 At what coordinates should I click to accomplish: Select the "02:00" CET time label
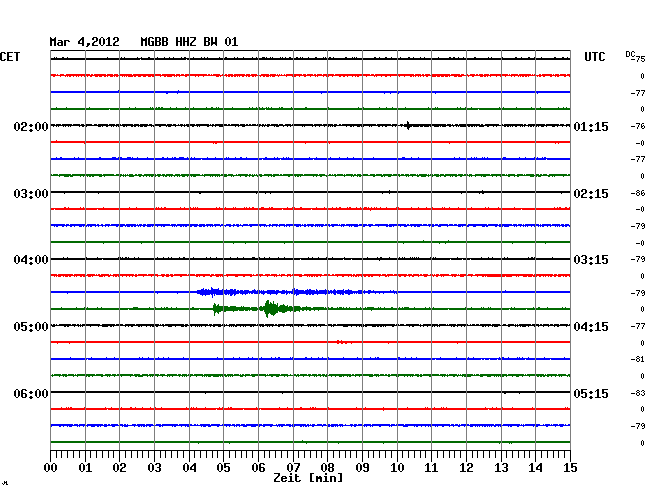point(31,126)
